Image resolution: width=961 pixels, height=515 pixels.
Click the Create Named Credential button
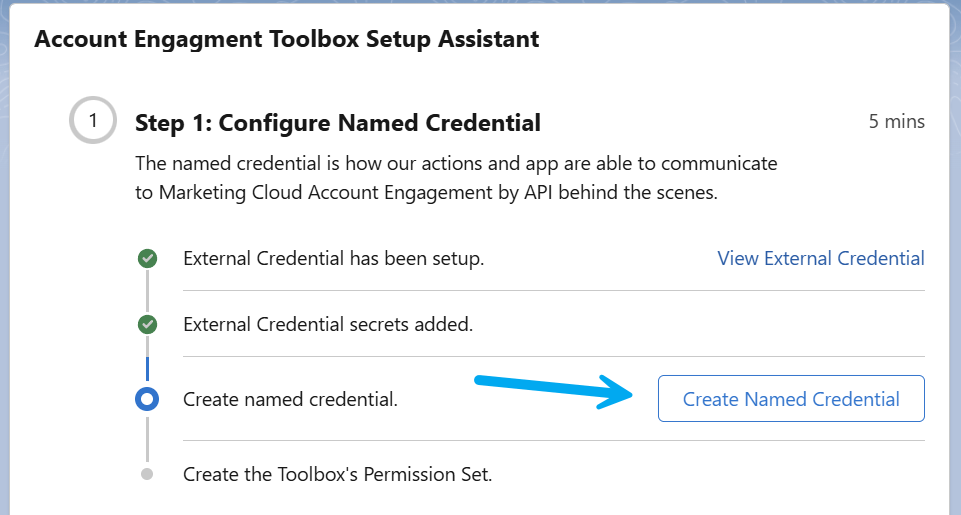point(791,399)
